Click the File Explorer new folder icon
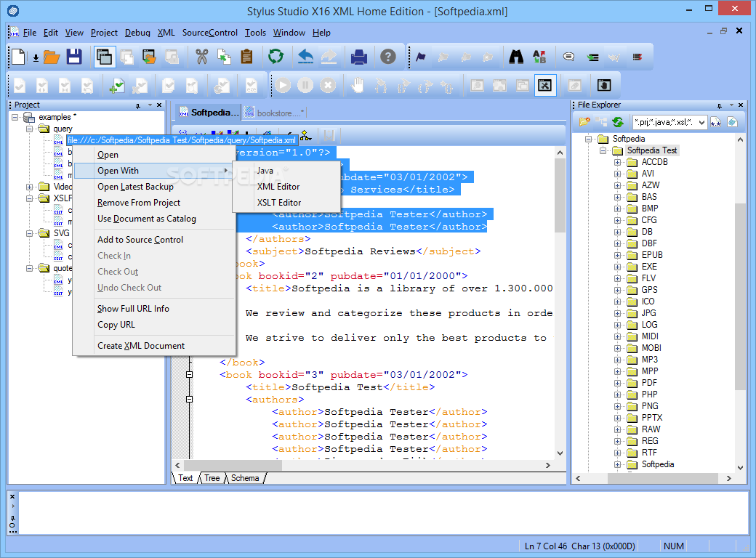Viewport: 756px width, 558px height. tap(584, 122)
